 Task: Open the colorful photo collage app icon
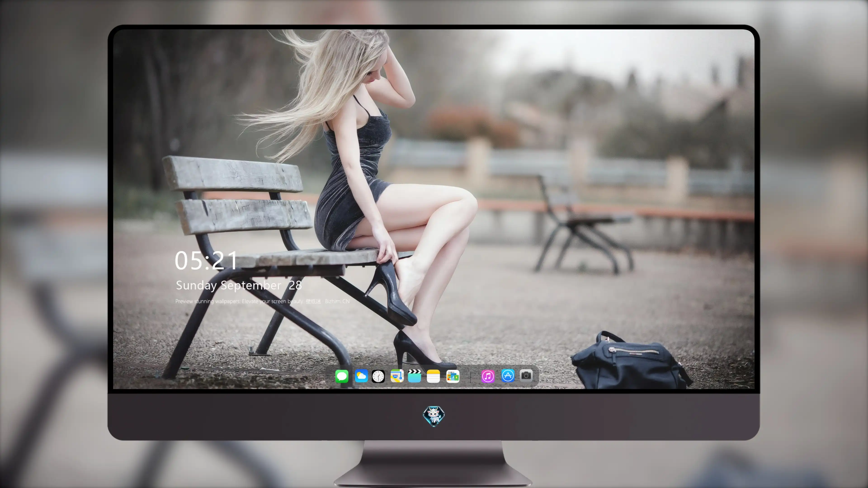[x=453, y=376]
